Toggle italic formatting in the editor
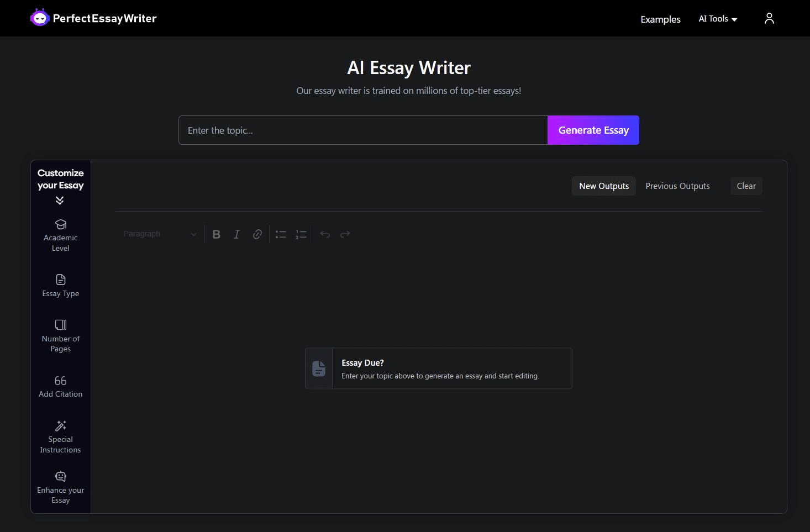Image resolution: width=810 pixels, height=532 pixels. tap(236, 234)
